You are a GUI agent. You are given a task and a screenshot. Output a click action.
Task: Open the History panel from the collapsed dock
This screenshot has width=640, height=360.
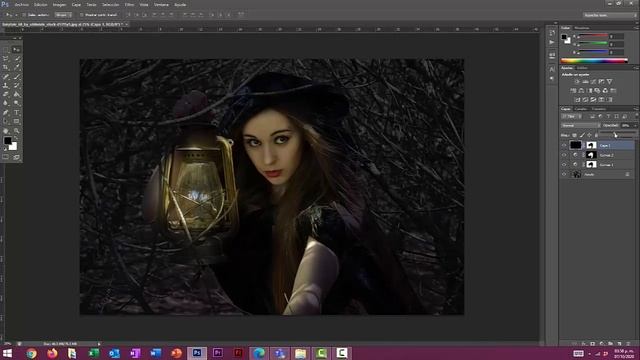coord(552,33)
